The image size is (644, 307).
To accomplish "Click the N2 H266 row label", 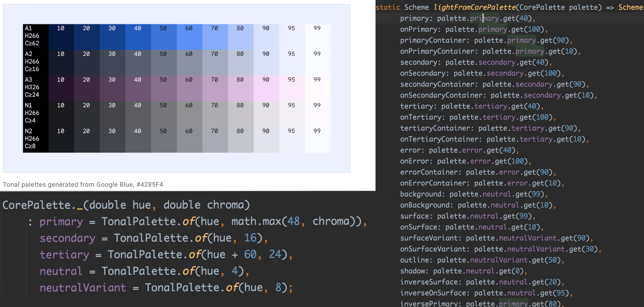I will coord(36,140).
